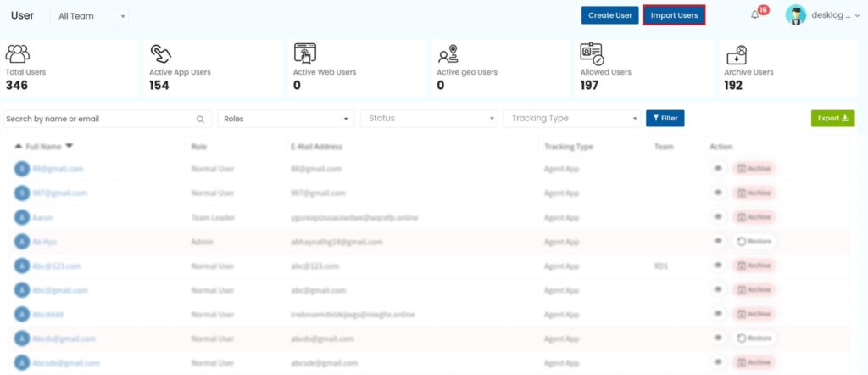View user Aaron with eye icon
Screen dimensions: 868x375
pyautogui.click(x=717, y=217)
